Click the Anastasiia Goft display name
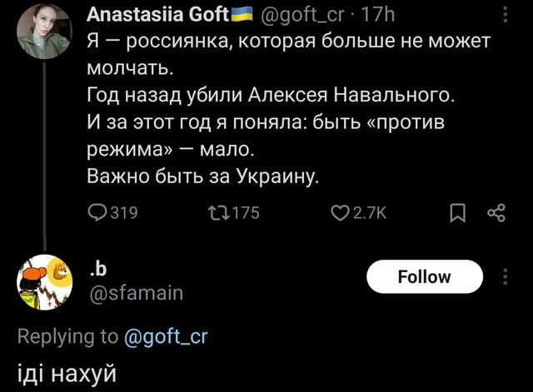The height and width of the screenshot is (392, 533). 157,14
